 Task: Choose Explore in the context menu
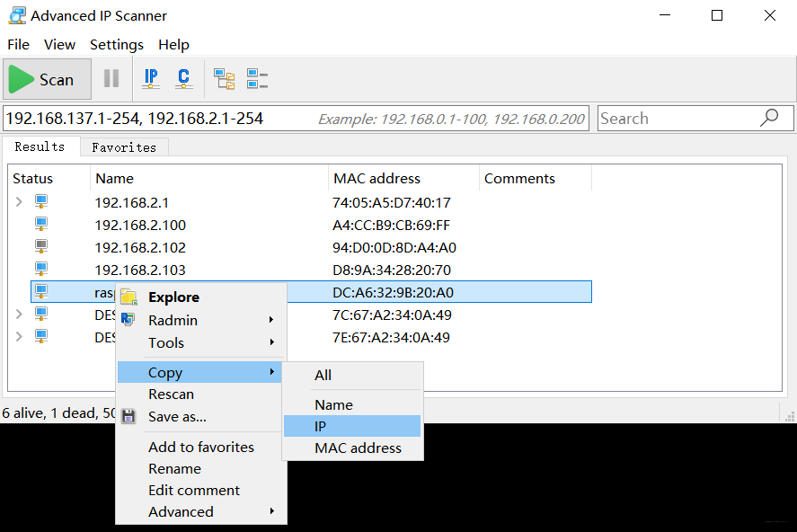coord(201,297)
